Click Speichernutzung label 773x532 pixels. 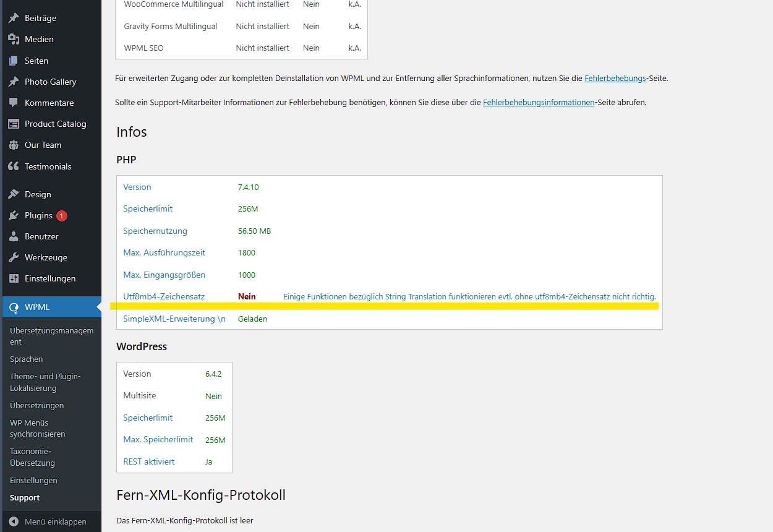point(155,231)
